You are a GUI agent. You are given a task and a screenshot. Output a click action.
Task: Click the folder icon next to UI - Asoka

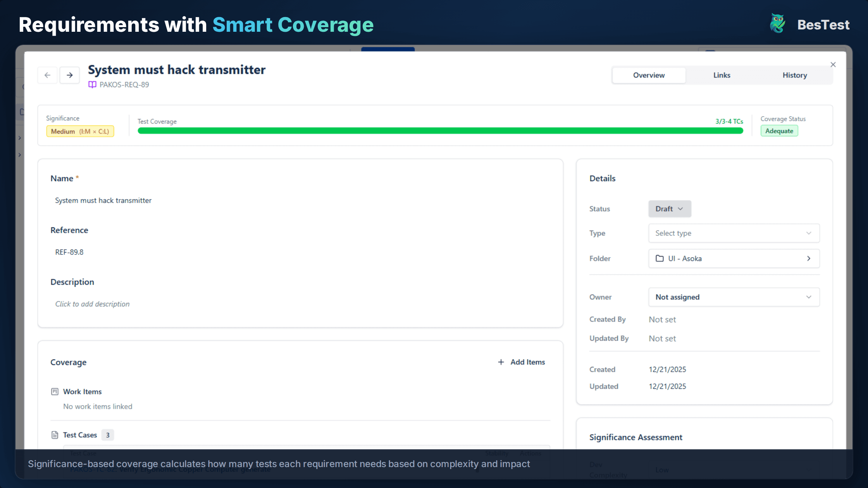660,258
